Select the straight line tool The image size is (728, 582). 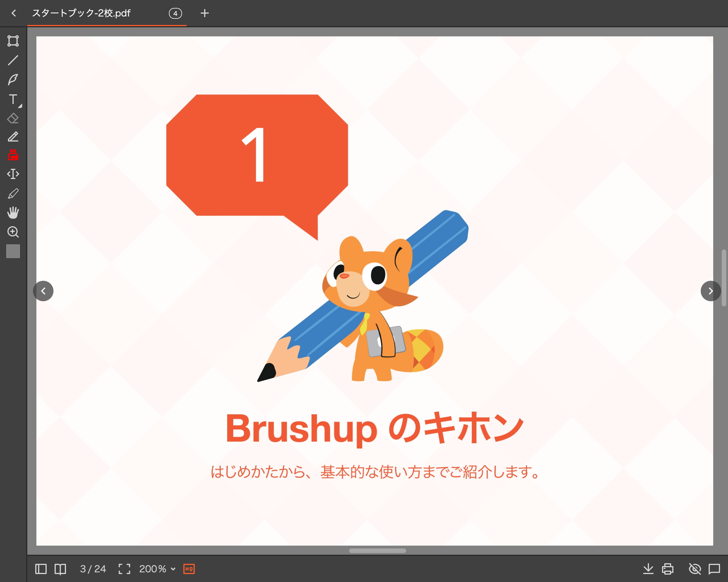tap(13, 60)
